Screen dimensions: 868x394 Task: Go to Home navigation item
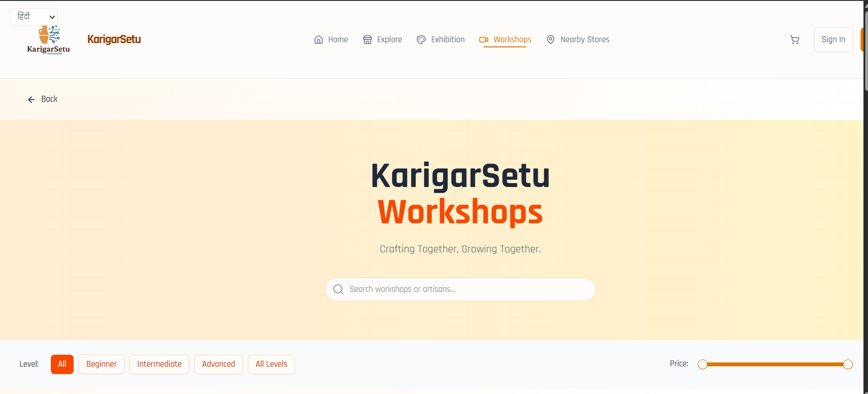331,39
